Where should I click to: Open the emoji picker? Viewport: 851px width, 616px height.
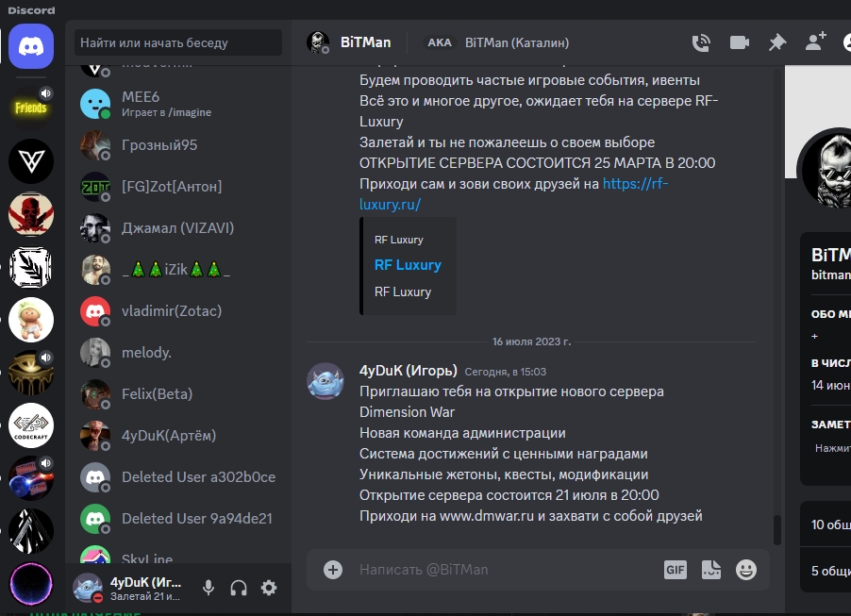[746, 570]
